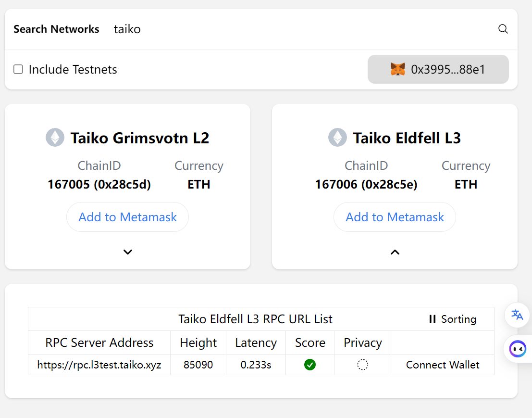Click the chain ID 167005 (0x28c5d)
Viewport: 532px width, 418px height.
click(99, 184)
